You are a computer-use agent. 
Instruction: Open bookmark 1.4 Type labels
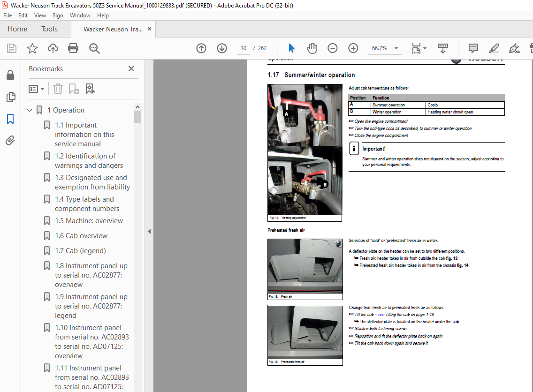(87, 204)
